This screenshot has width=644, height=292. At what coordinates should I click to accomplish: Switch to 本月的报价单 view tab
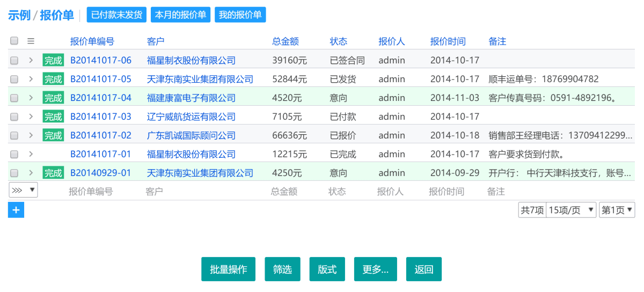coord(180,15)
